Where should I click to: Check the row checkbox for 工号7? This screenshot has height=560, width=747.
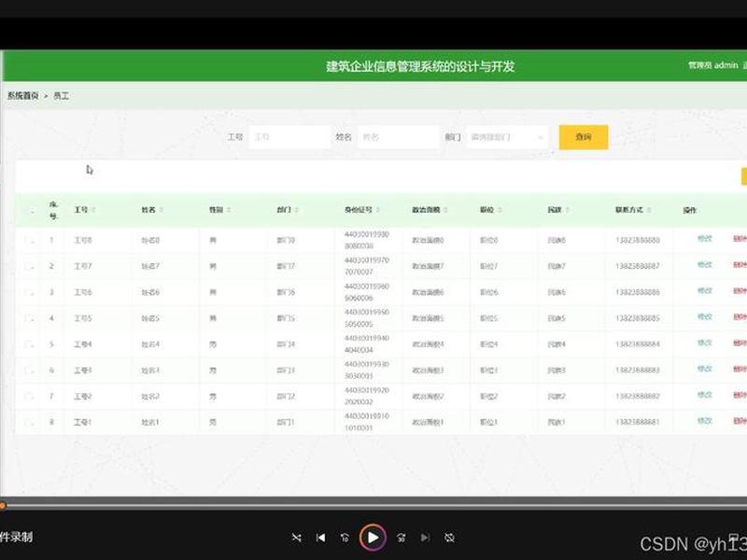(30, 266)
